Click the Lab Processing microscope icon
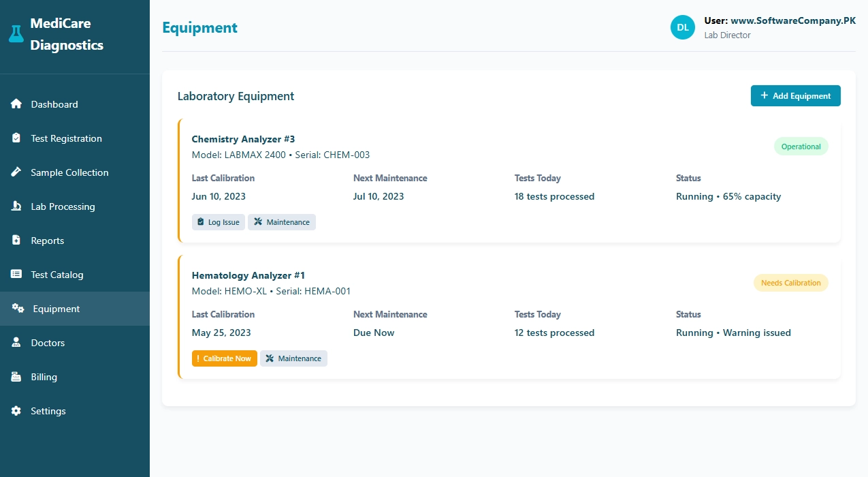This screenshot has height=477, width=868. [x=17, y=206]
